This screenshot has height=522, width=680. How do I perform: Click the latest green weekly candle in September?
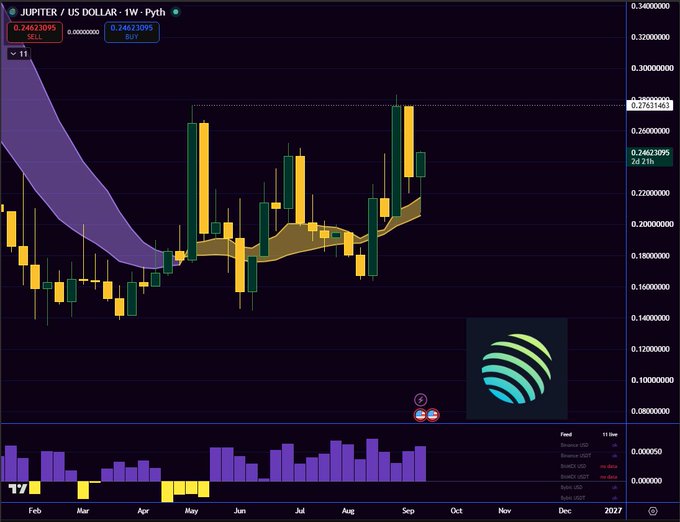point(421,164)
